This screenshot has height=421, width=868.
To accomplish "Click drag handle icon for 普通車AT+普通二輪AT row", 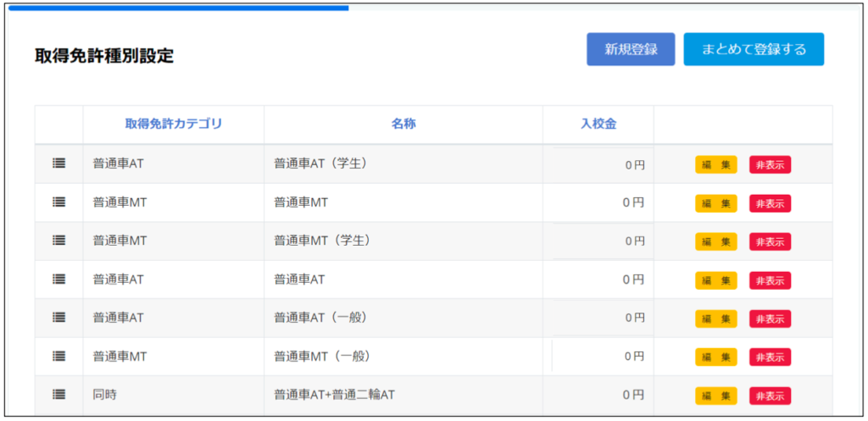I will [58, 394].
